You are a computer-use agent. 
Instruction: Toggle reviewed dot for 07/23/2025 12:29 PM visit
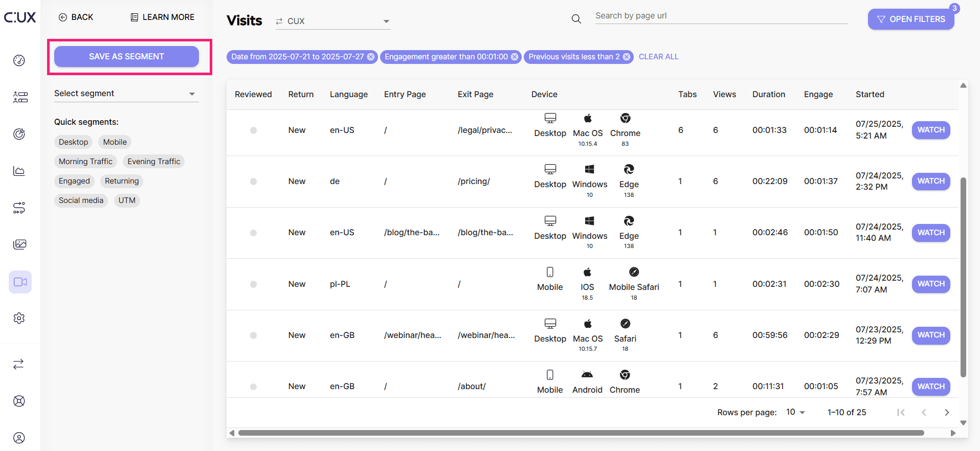pyautogui.click(x=253, y=335)
